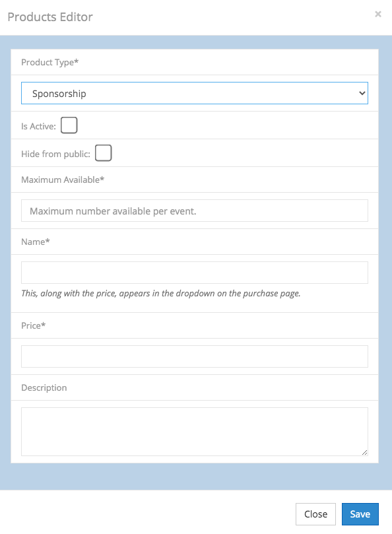The image size is (392, 534).
Task: Click the Product Type* label
Action: tap(49, 62)
